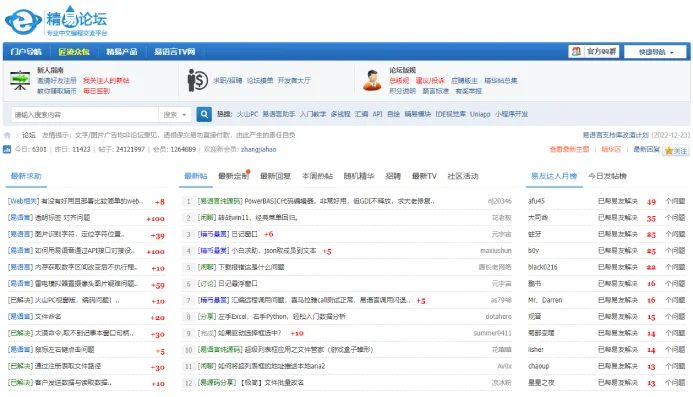
Task: Click post author summer0411
Action: pos(492,333)
